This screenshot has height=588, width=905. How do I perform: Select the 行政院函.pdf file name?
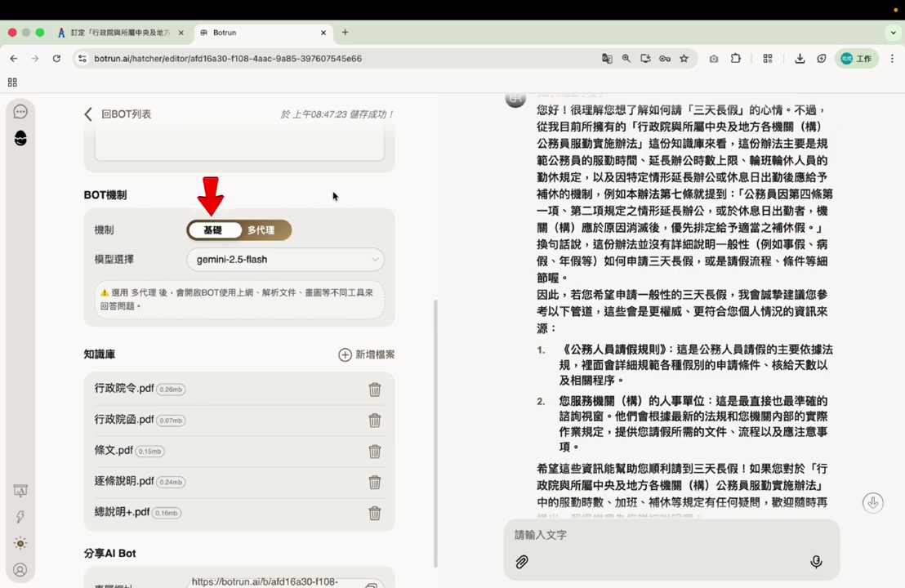click(124, 420)
